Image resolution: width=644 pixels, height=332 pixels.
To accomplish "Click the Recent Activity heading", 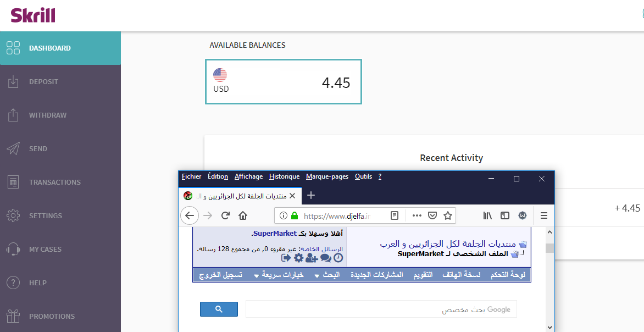I will (451, 158).
